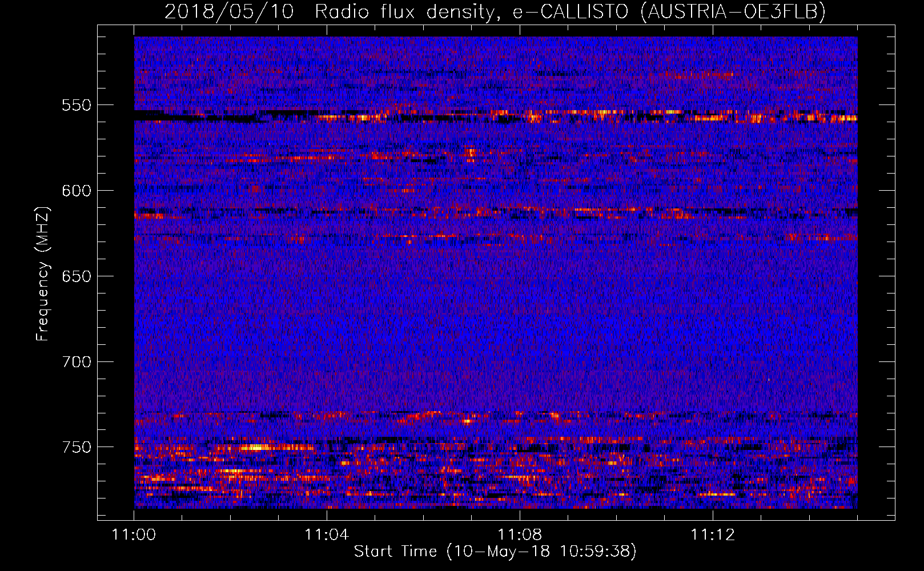924x571 pixels.
Task: Click the 700 frequency tick label
Action: [77, 362]
